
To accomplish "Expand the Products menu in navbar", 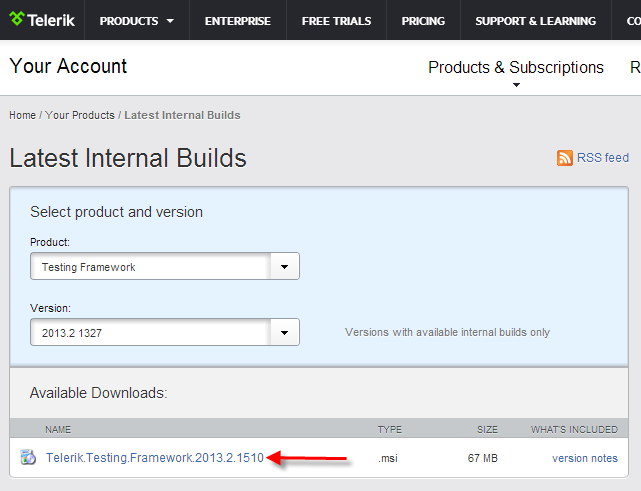I will coord(137,21).
